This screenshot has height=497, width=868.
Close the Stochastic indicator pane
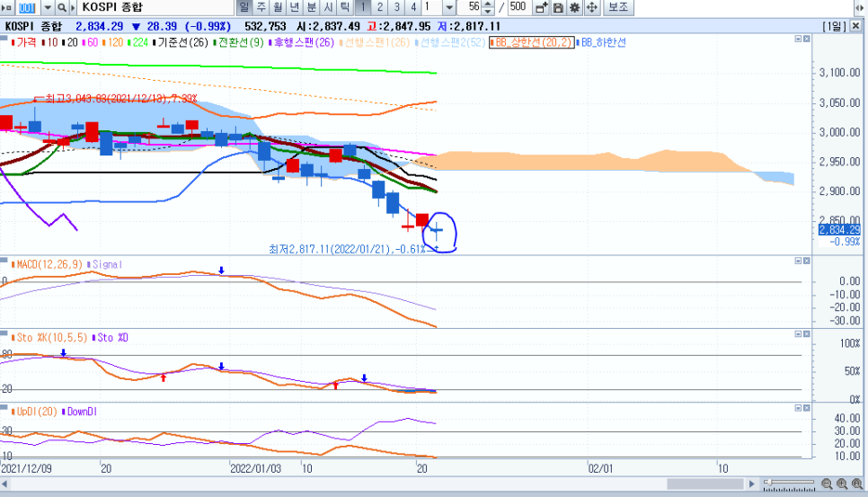coord(807,333)
